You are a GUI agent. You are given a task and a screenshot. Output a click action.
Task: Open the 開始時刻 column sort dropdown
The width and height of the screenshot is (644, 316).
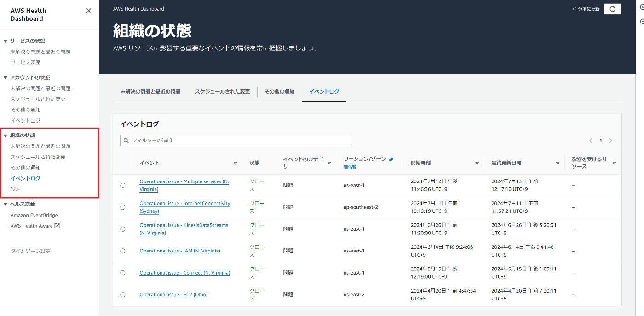pos(477,163)
